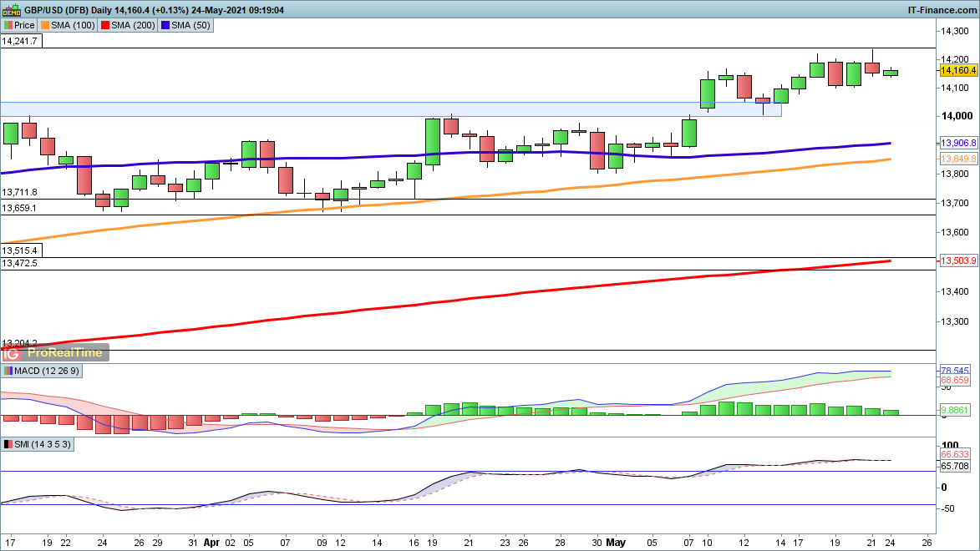Click the SMA 50 value tag 13,906.8
Screen dimensions: 980x551
tap(958, 143)
